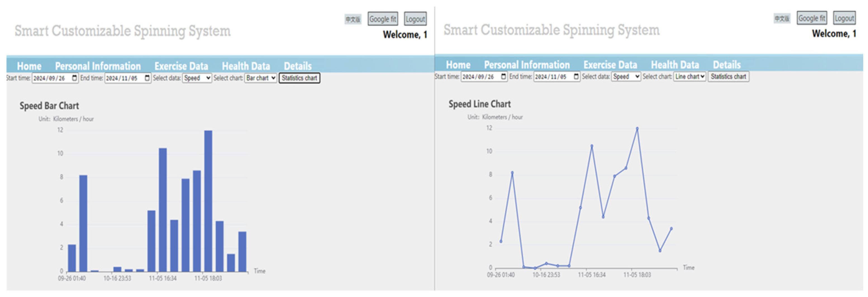Expand the left Speed data dropdown

197,78
